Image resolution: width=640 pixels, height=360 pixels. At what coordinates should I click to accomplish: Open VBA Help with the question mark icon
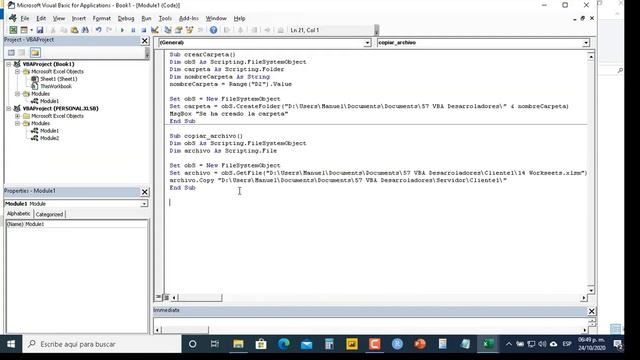(x=213, y=30)
